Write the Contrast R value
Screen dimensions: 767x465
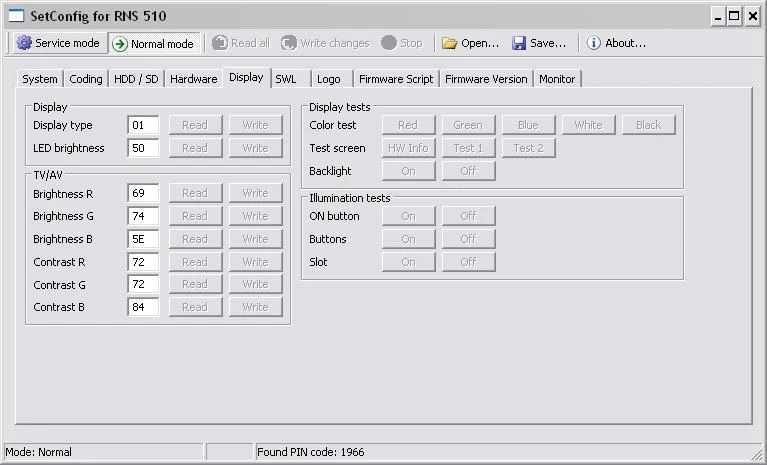pos(255,262)
